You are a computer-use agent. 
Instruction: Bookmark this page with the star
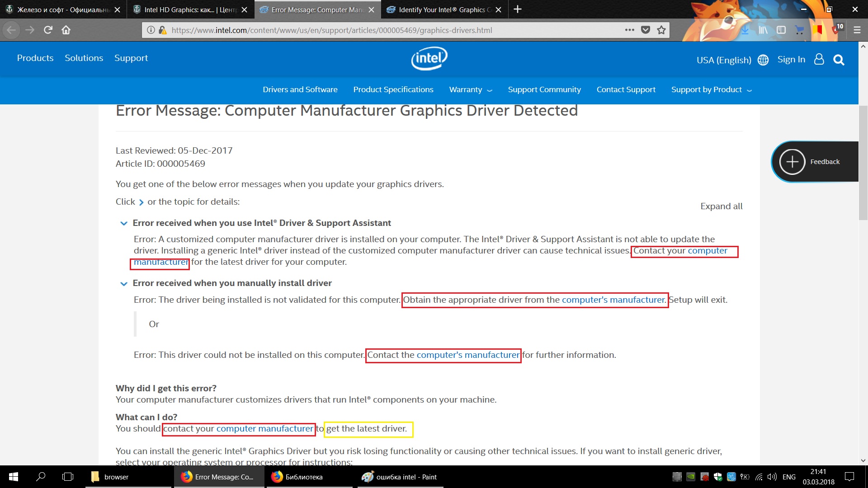point(661,30)
